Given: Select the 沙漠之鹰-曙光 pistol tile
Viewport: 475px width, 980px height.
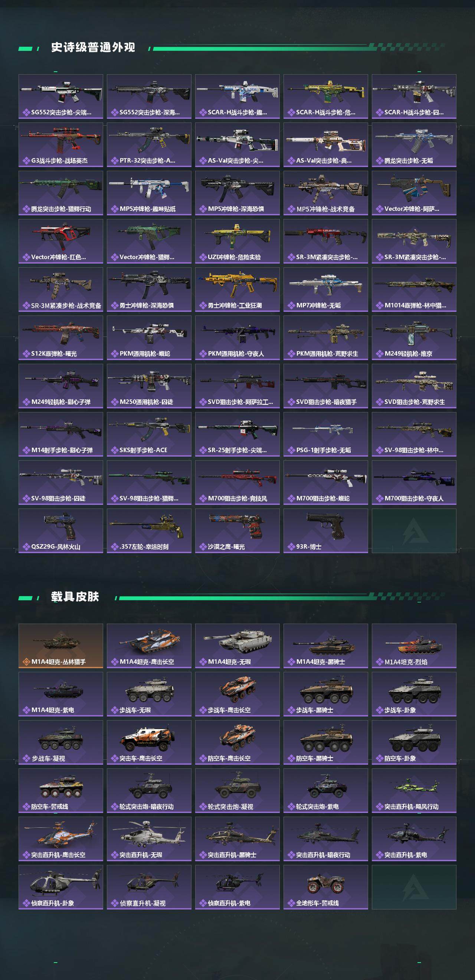Looking at the screenshot, I should coord(237,531).
